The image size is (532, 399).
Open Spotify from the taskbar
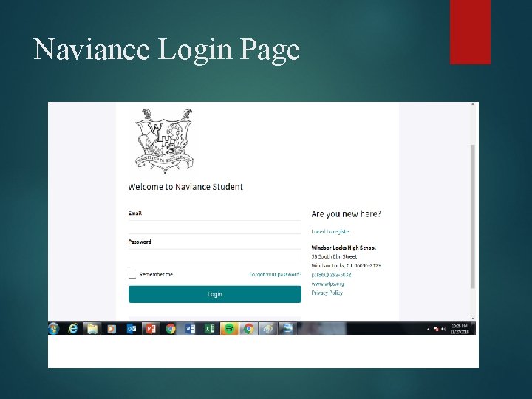click(229, 328)
